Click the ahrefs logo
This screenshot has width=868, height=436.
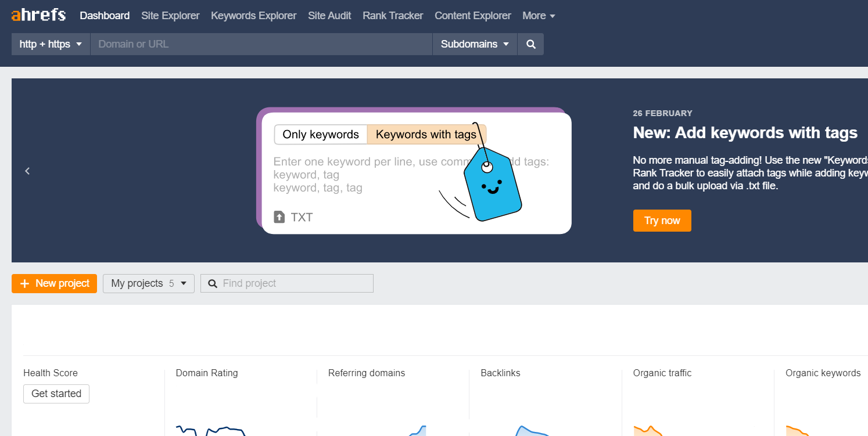coord(38,15)
